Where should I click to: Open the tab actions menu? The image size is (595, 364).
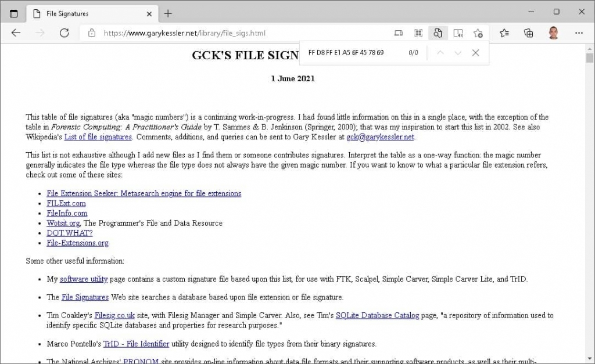click(13, 13)
